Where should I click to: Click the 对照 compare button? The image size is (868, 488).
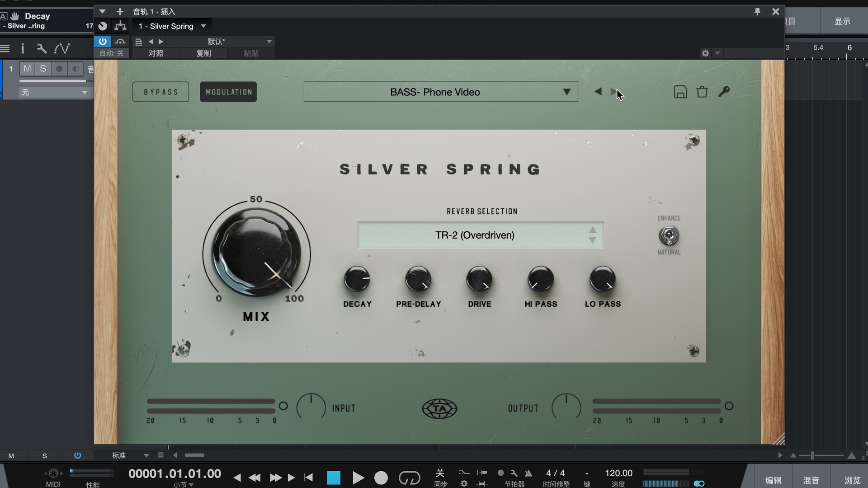(156, 53)
